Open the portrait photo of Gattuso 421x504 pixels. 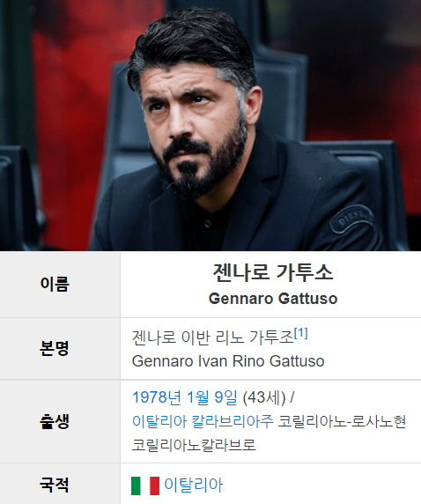pos(210,125)
